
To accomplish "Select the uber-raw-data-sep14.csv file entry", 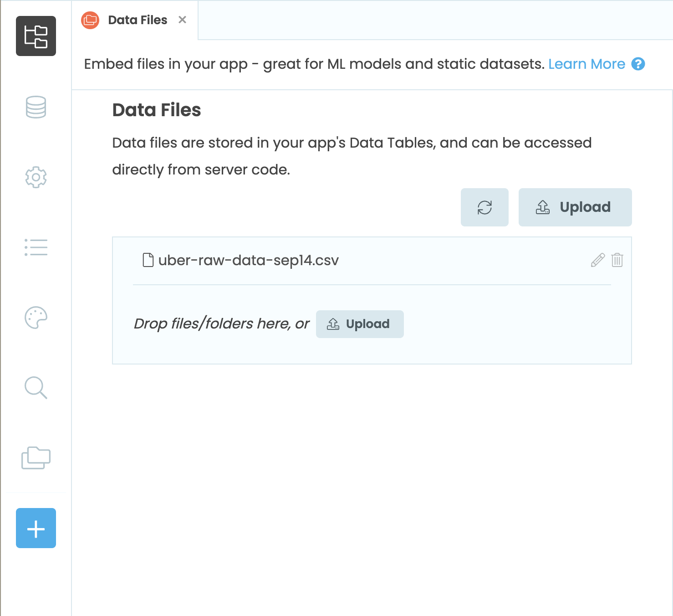I will point(249,260).
